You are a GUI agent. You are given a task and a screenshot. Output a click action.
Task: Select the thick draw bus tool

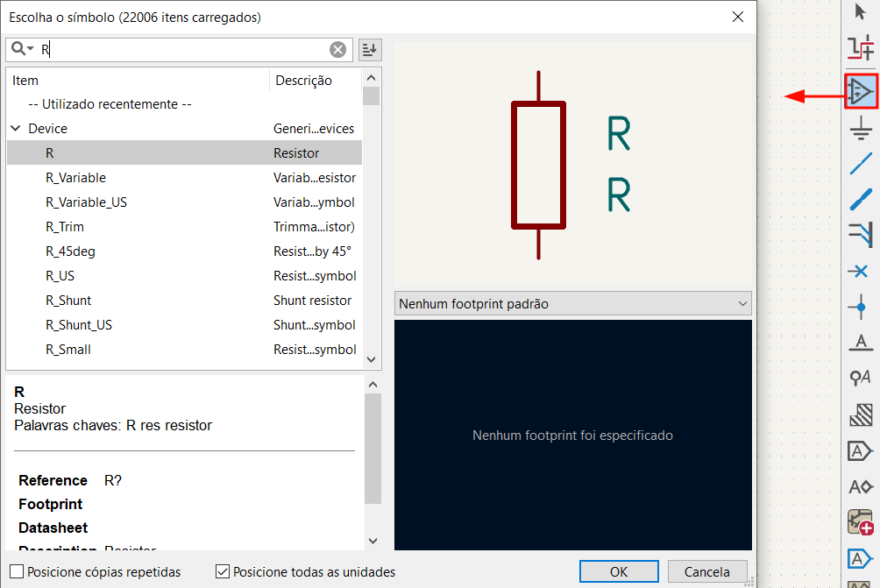pyautogui.click(x=861, y=199)
